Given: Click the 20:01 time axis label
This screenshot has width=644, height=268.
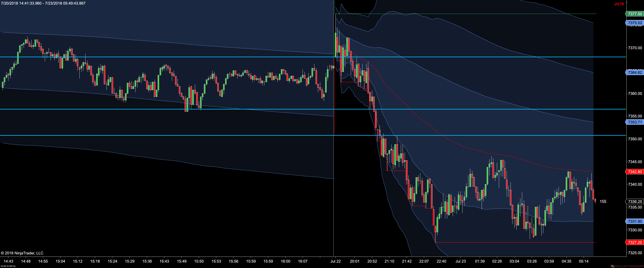Looking at the screenshot, I should coord(354,261).
